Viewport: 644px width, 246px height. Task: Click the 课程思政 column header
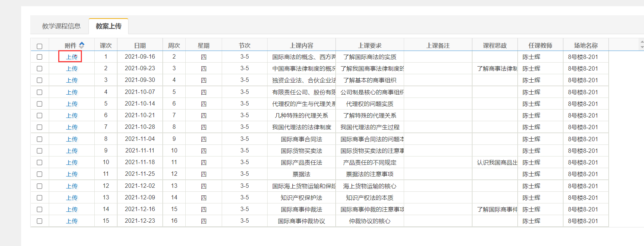coord(495,45)
